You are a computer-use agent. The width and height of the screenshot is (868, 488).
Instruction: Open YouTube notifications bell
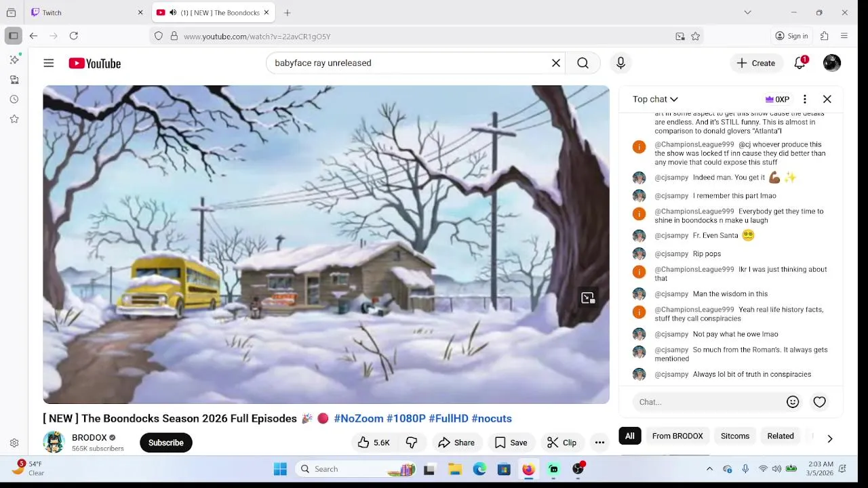click(x=800, y=63)
